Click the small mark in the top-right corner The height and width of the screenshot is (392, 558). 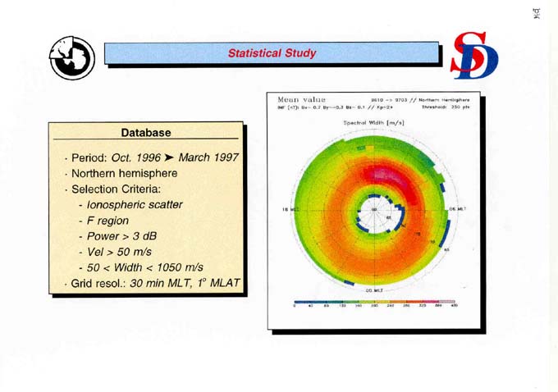[x=537, y=12]
